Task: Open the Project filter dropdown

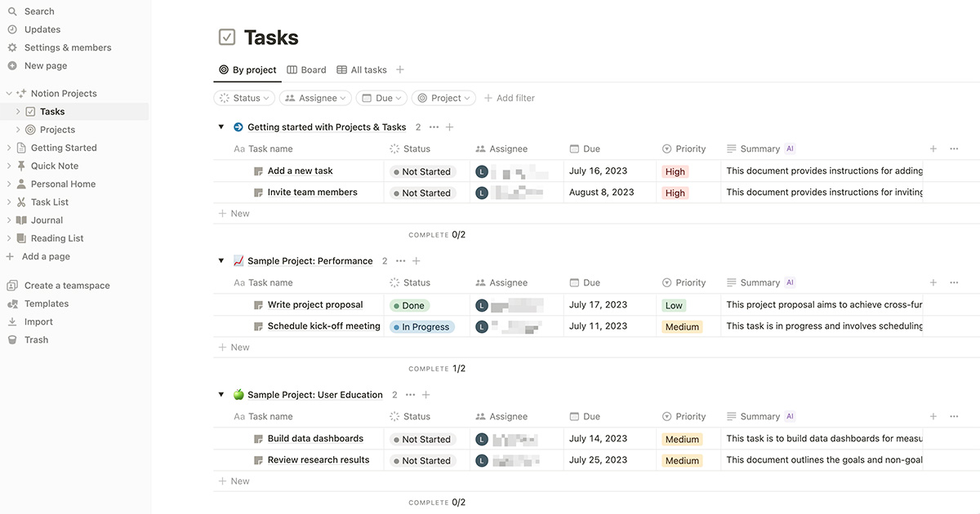Action: point(444,98)
